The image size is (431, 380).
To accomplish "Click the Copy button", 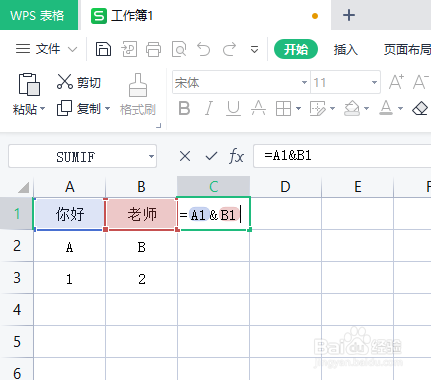I will coord(79,108).
